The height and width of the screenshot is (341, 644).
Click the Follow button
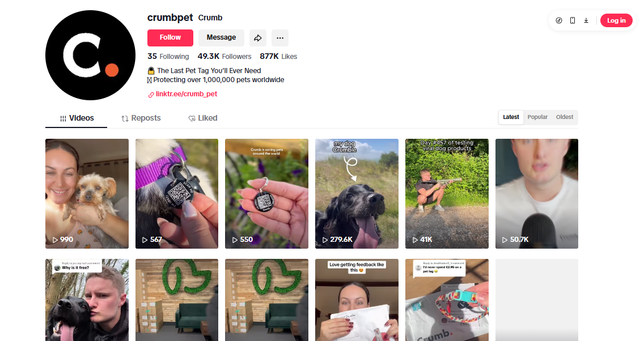[x=170, y=38]
